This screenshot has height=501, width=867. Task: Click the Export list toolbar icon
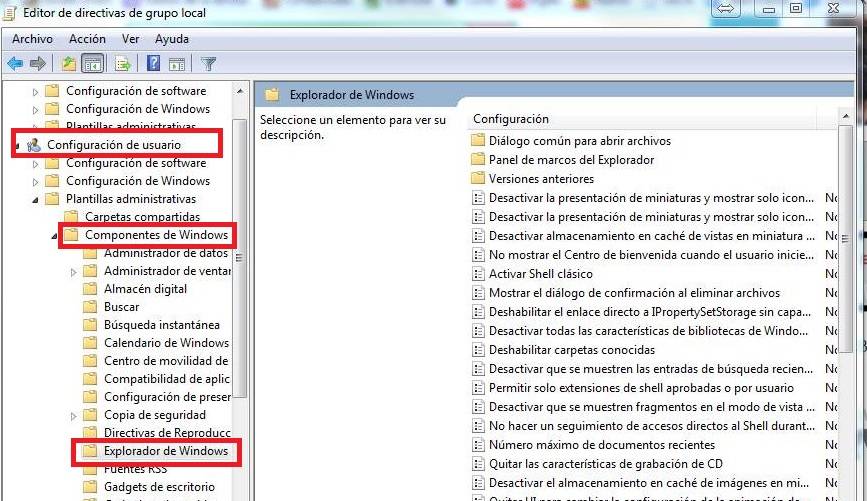click(x=123, y=64)
